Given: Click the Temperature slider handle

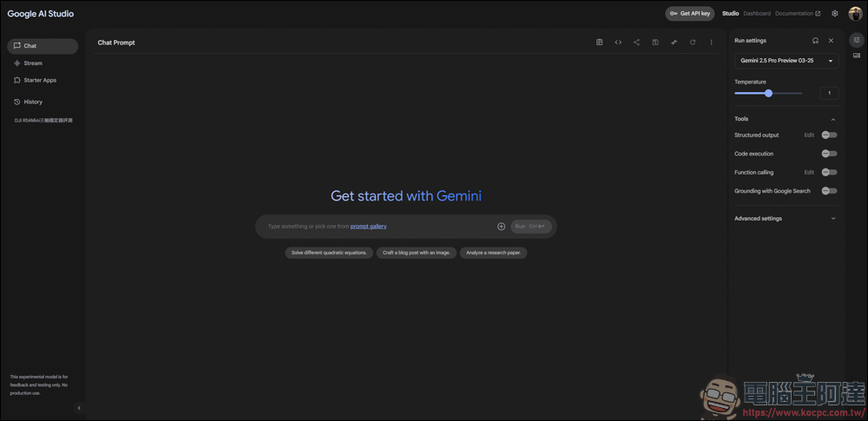Looking at the screenshot, I should point(768,93).
